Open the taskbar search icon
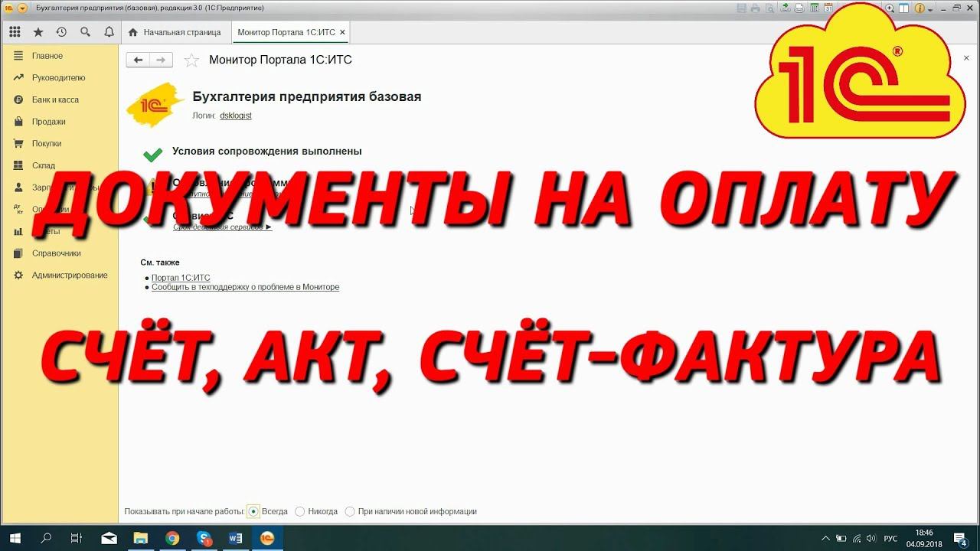 coord(45,538)
